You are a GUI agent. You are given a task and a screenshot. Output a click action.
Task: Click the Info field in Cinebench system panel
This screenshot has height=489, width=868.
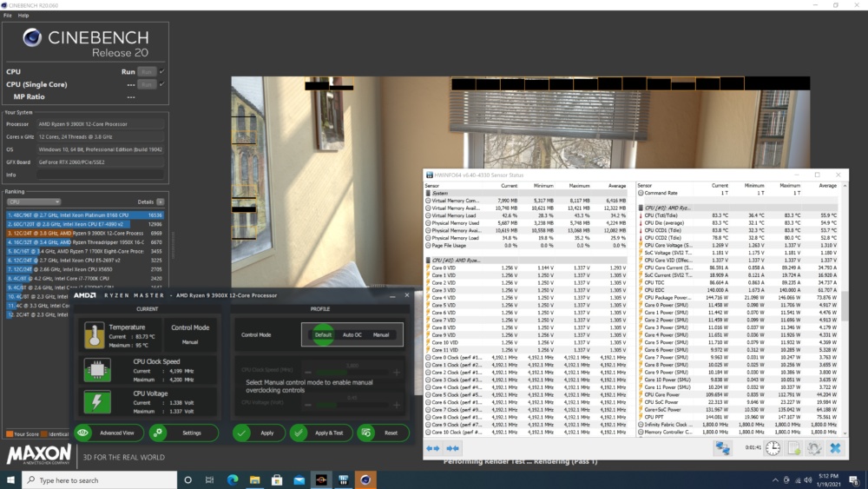tap(100, 175)
